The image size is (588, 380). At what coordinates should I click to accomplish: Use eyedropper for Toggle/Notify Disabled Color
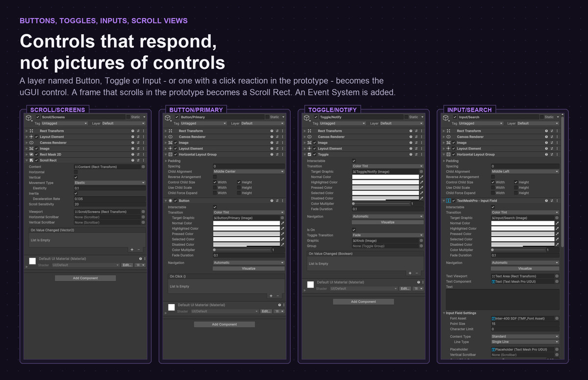[421, 199]
